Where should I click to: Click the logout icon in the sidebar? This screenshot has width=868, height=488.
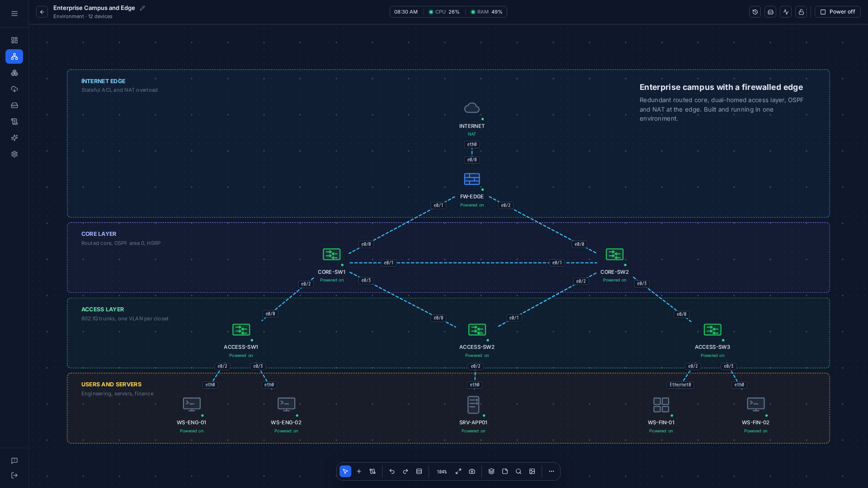coord(14,475)
